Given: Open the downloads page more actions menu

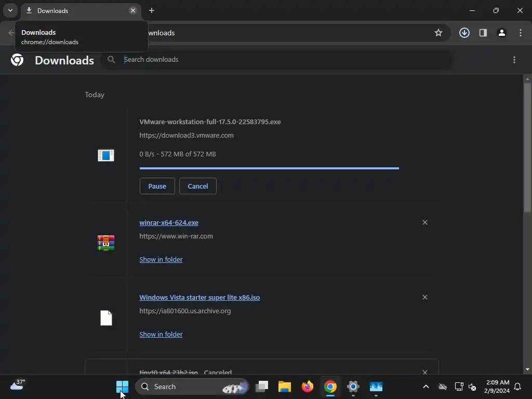Looking at the screenshot, I should click(514, 60).
